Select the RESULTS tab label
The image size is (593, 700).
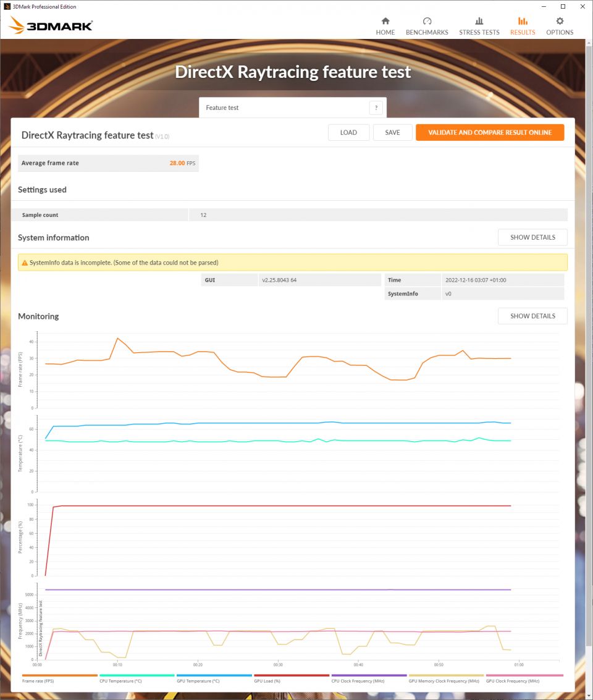tap(523, 32)
